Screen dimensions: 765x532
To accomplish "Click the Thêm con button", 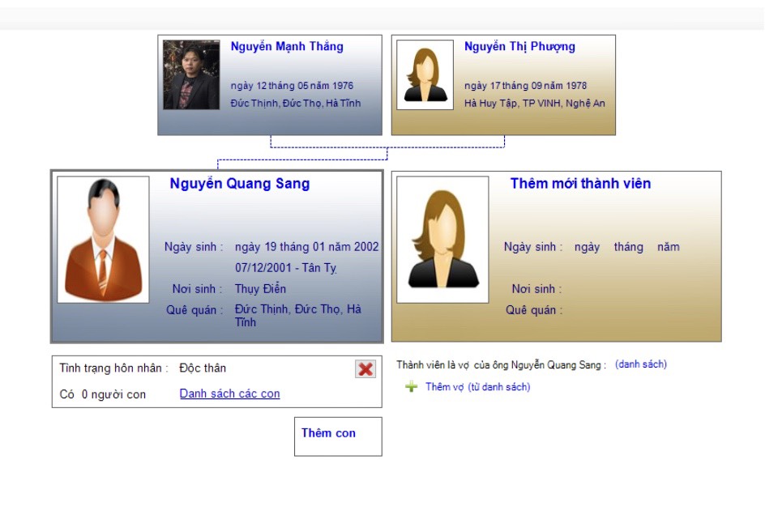I will coord(338,436).
